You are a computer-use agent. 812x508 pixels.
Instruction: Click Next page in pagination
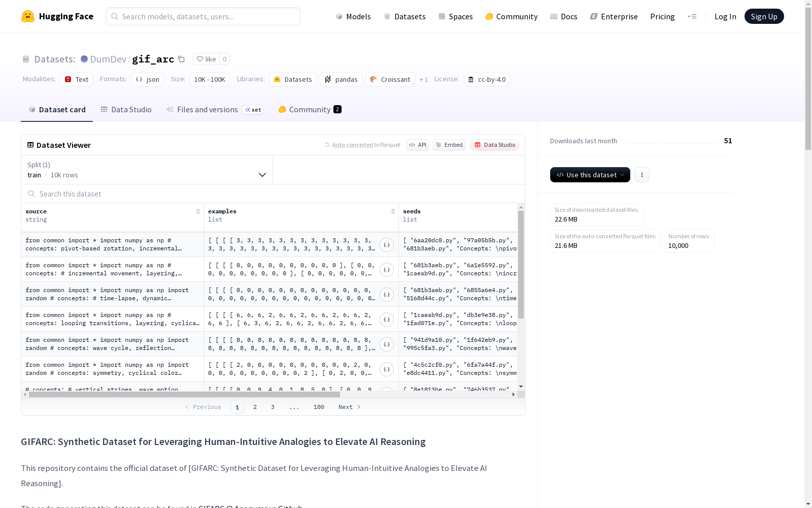350,407
